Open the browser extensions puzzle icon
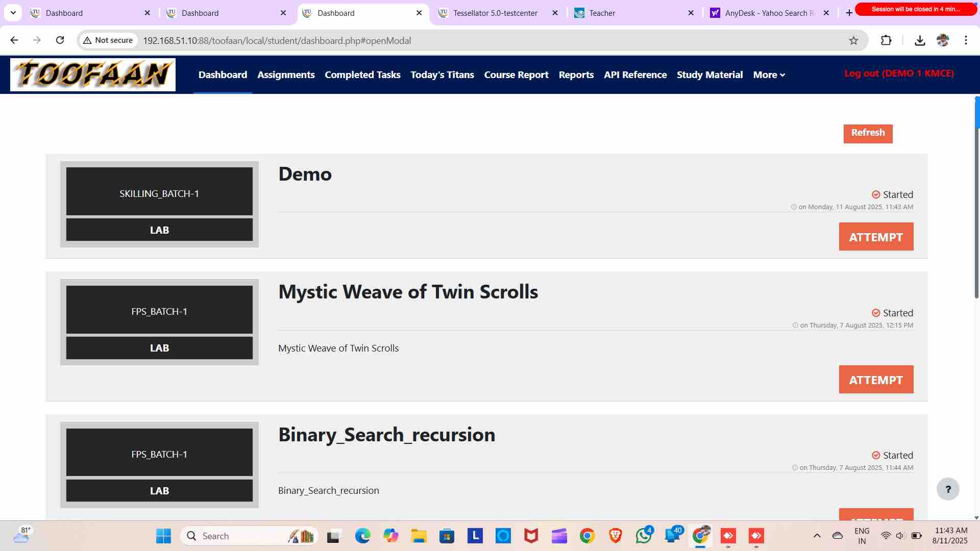Image resolution: width=980 pixels, height=551 pixels. click(x=886, y=40)
